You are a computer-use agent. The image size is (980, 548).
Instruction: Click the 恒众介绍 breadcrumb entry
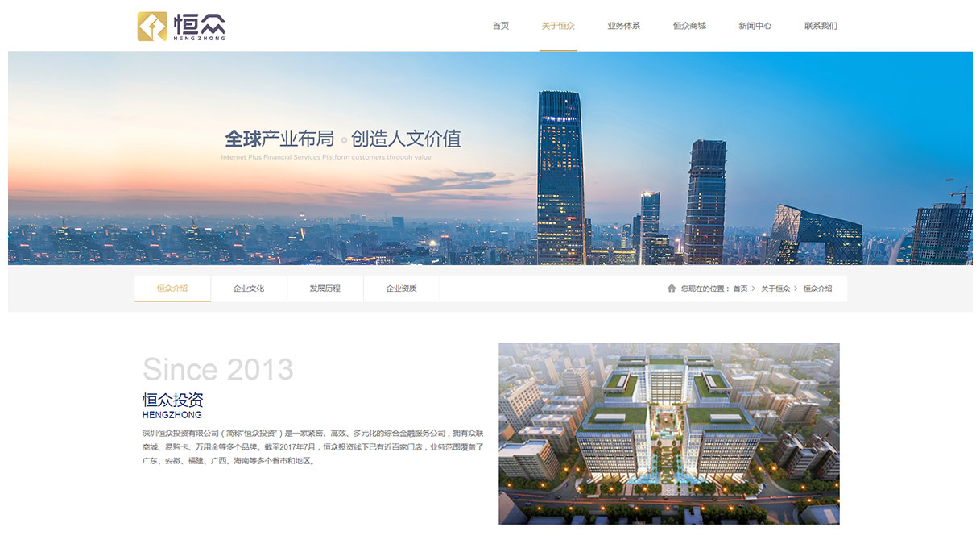(x=817, y=289)
